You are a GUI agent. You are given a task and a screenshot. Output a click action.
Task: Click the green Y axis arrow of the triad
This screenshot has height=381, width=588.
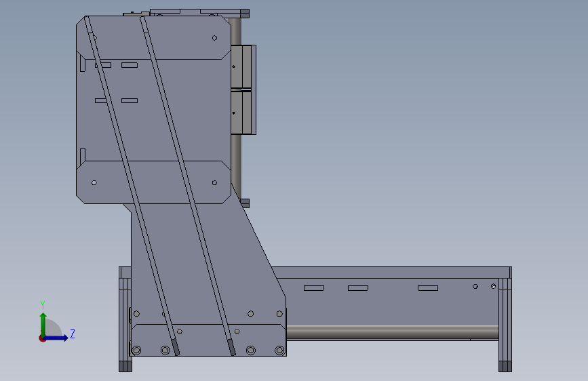click(43, 325)
